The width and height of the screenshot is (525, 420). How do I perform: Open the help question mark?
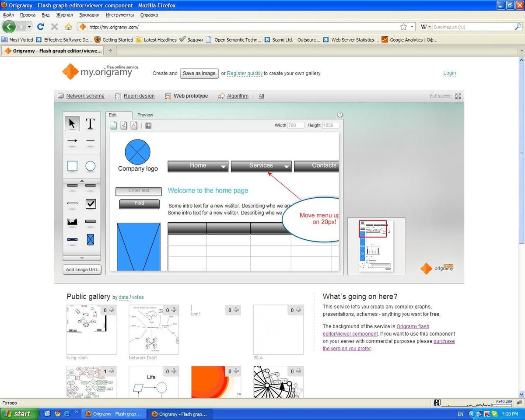(x=340, y=114)
